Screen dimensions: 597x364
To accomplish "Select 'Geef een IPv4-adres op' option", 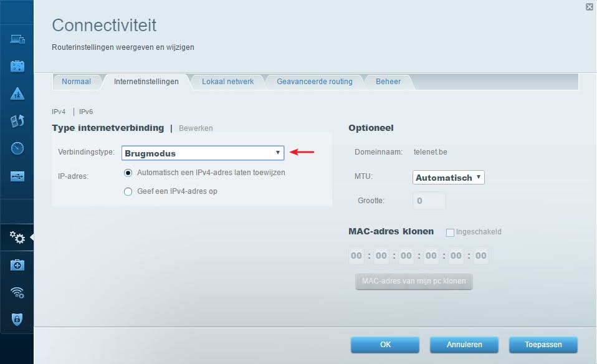I will (128, 191).
